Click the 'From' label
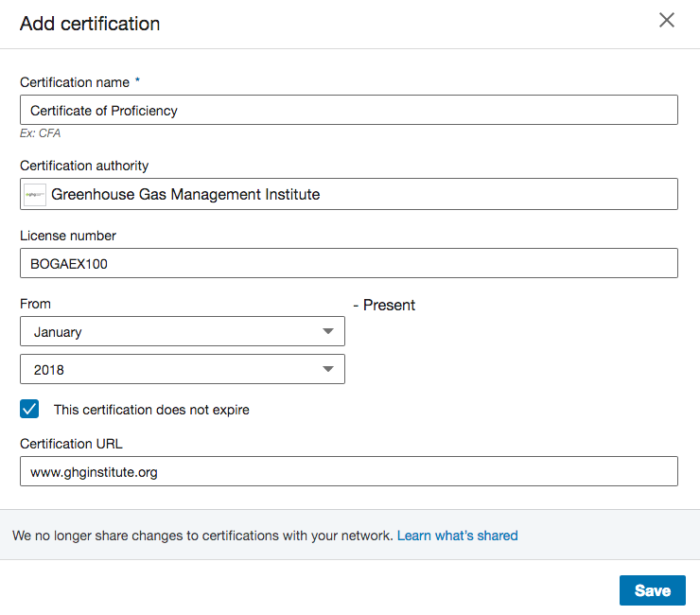 [x=35, y=304]
